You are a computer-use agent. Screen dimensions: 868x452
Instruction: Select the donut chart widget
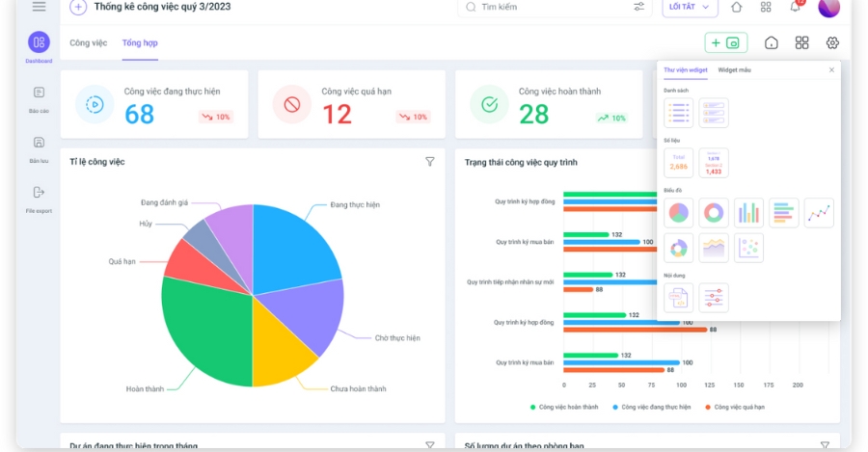click(x=714, y=213)
